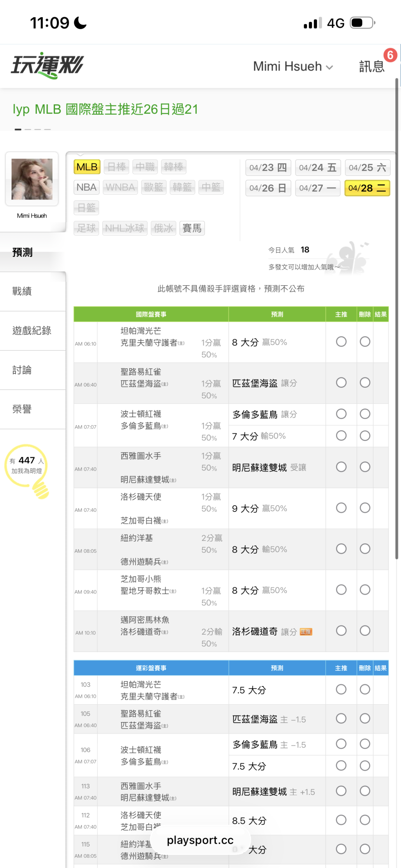Select 刪除 radio for 匹茲堡海盜 讓分 row

pos(365,383)
